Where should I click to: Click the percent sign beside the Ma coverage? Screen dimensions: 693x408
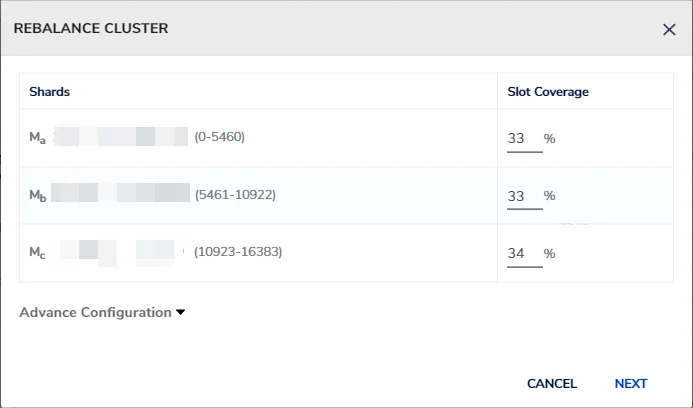point(549,139)
